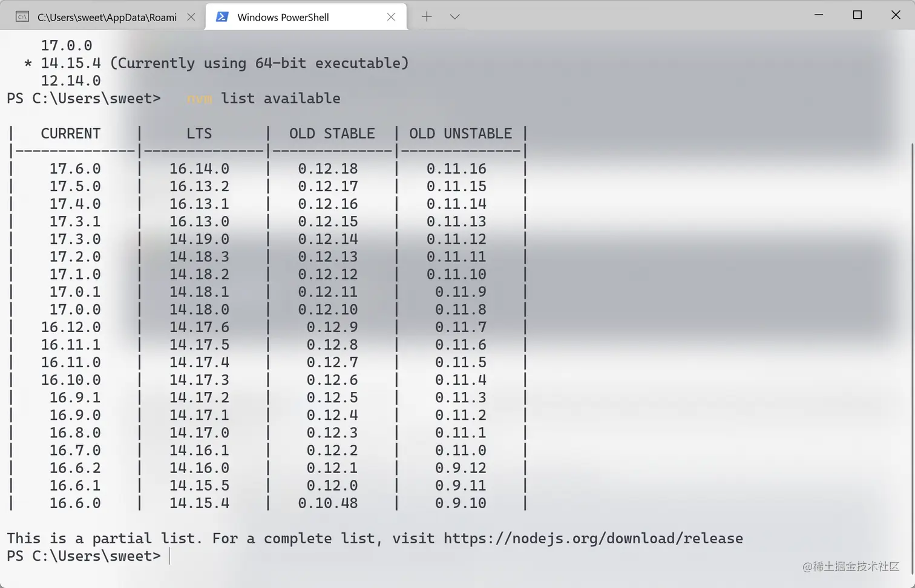Click version 0.9.12 in OLD UNSTABLE column
The image size is (915, 588).
pyautogui.click(x=461, y=468)
